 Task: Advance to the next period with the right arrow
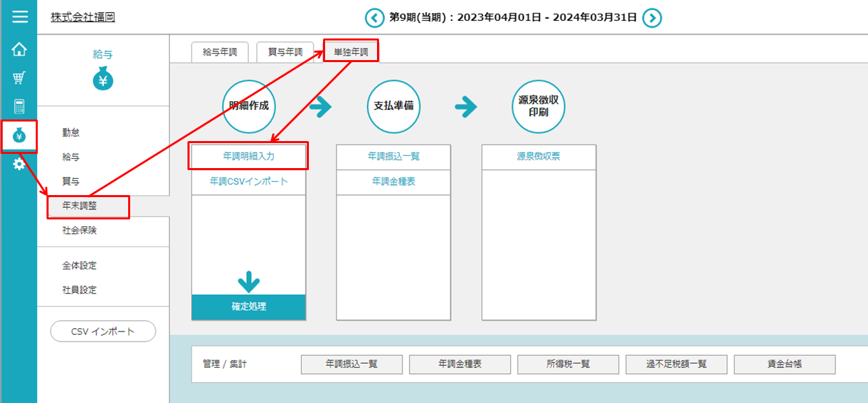[x=652, y=18]
